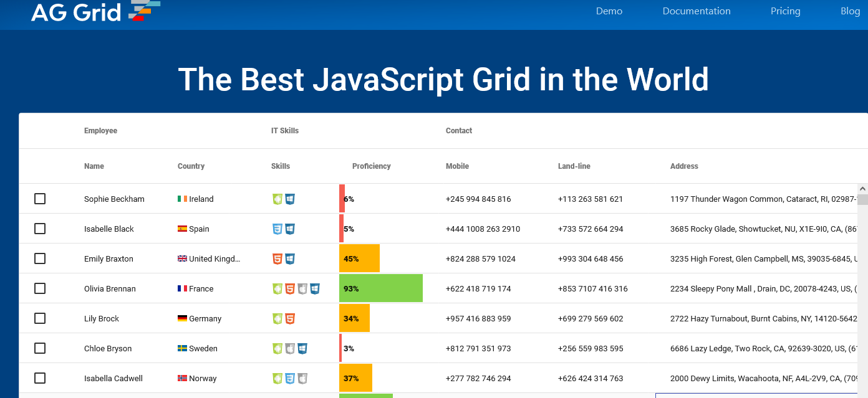Visit the Blog link in the header
The image size is (868, 398).
click(851, 11)
